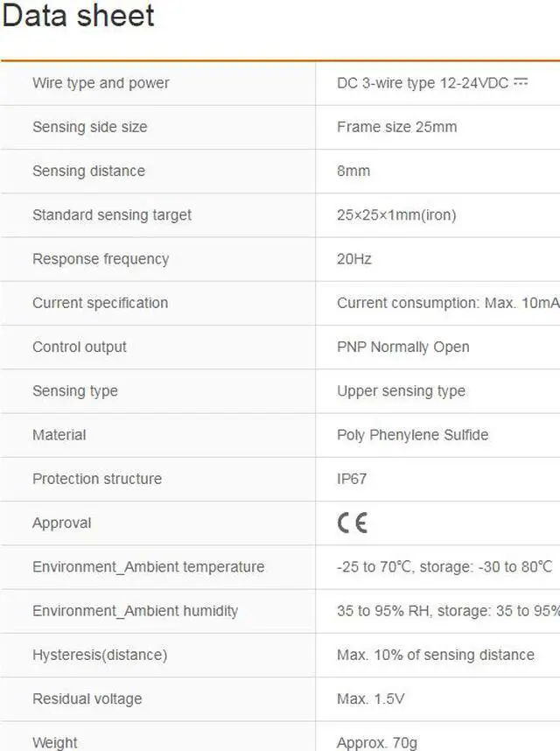The image size is (560, 751).
Task: Click the 'PNP Normally Open' value
Action: pyautogui.click(x=402, y=347)
